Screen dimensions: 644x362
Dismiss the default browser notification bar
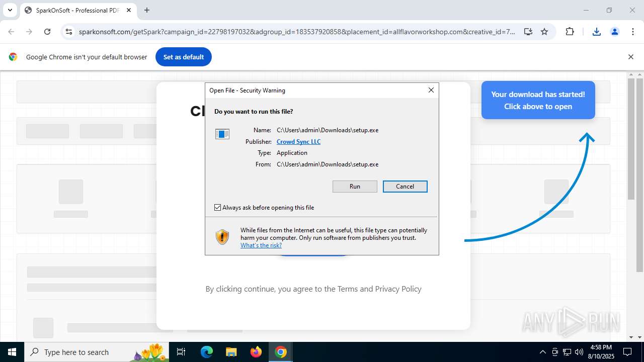(x=630, y=57)
